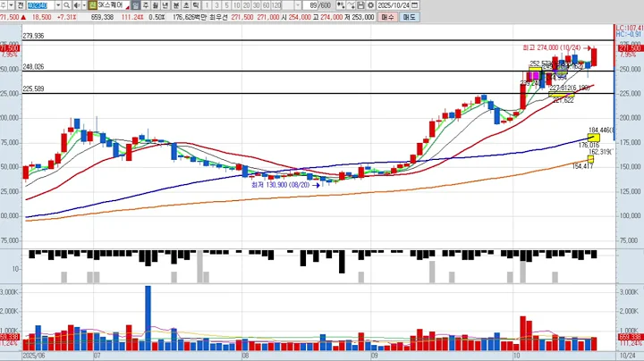Open the leftmost 주 selector dropdown arrow
The image size is (644, 361).
tap(11, 5)
